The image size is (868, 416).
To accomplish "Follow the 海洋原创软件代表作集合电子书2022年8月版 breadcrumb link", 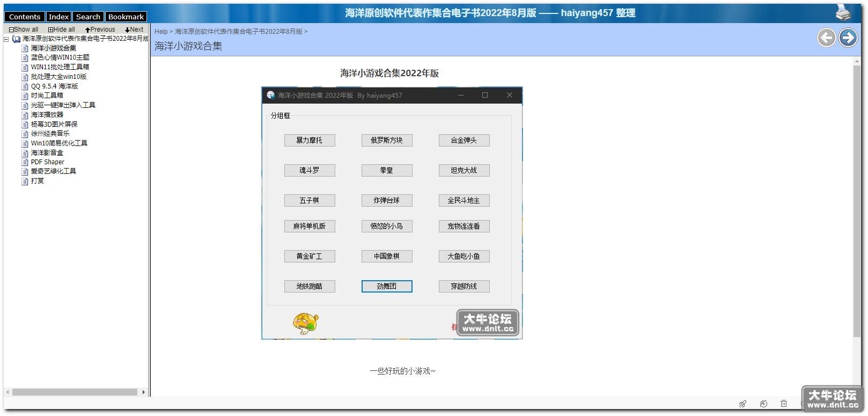I will tap(239, 32).
